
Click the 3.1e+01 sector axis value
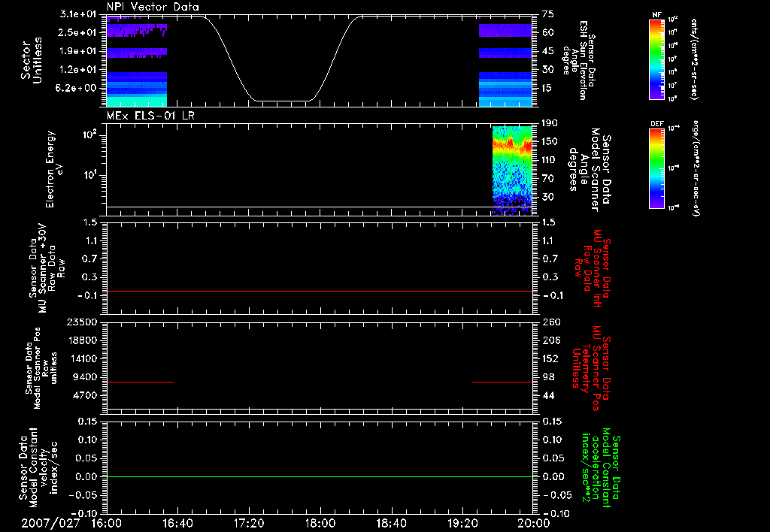pyautogui.click(x=78, y=14)
